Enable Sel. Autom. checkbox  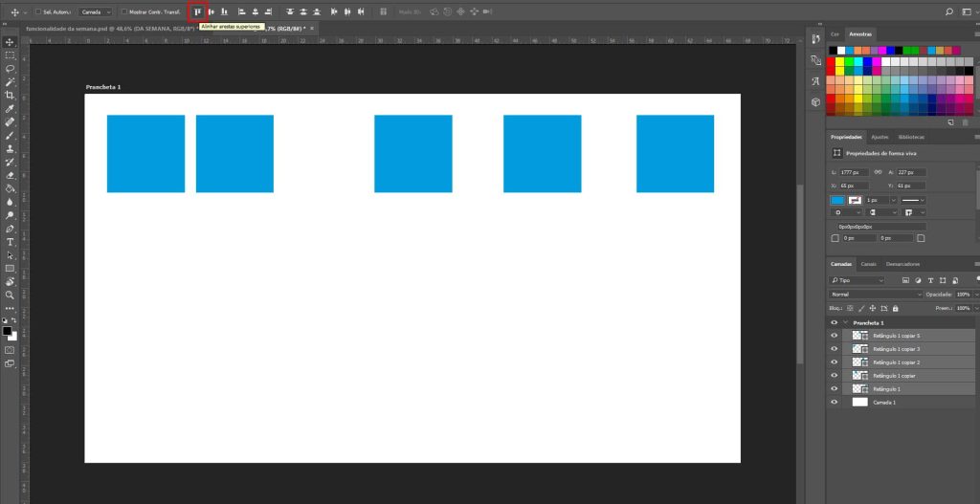37,11
